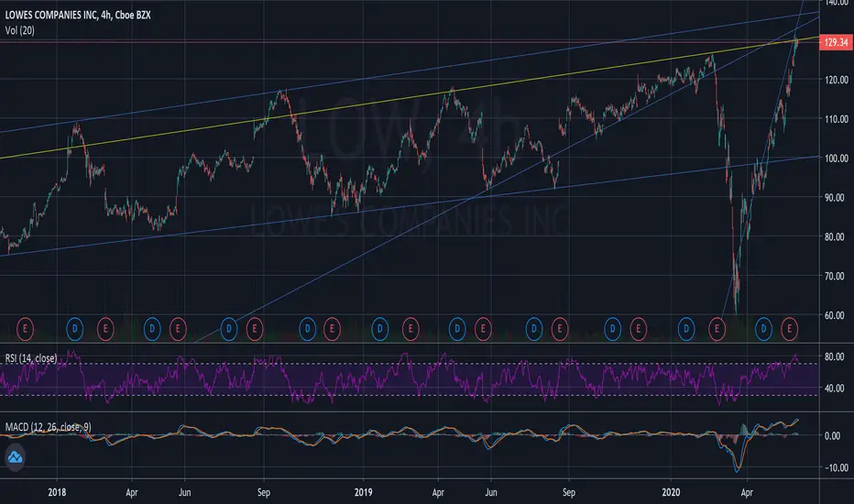Open the November 2019 earnings E marker
The image size is (854, 504).
pyautogui.click(x=638, y=329)
